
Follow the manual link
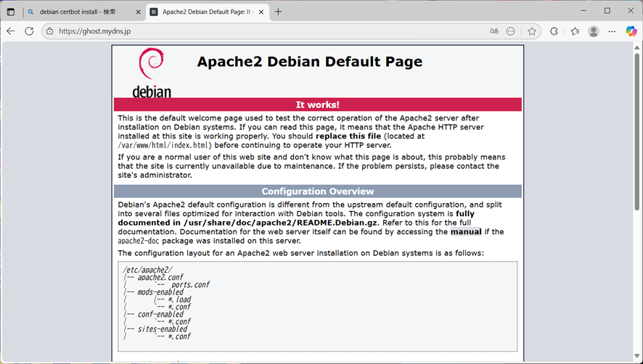tap(466, 231)
